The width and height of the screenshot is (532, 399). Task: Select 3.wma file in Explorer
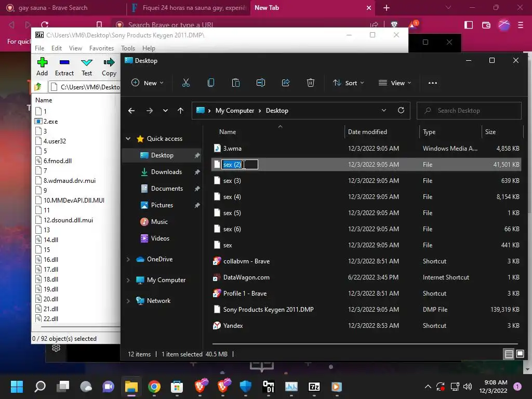click(366, 148)
